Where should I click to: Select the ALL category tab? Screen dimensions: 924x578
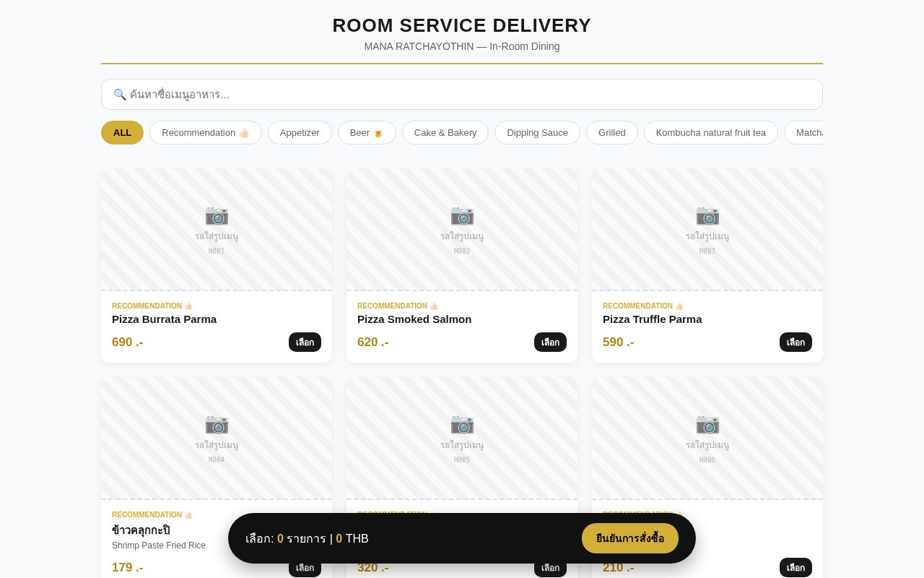coord(122,132)
